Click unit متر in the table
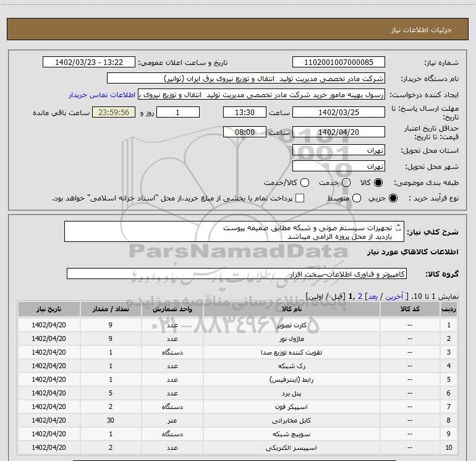The width and height of the screenshot is (476, 461). tap(172, 421)
